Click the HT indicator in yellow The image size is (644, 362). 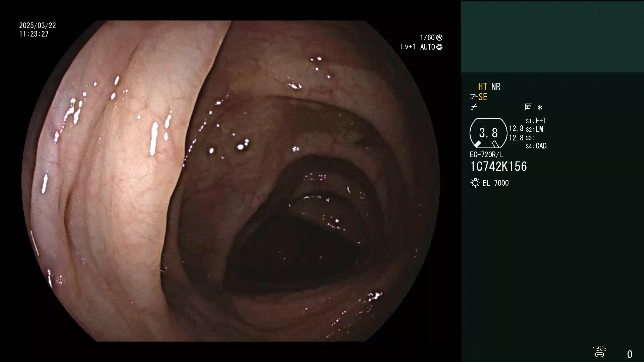click(482, 86)
